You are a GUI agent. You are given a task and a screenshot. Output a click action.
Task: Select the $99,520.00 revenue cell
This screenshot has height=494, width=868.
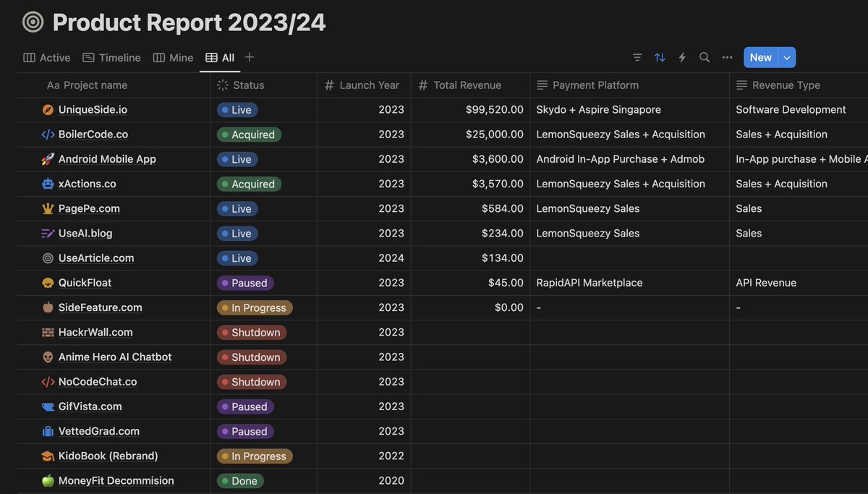pyautogui.click(x=470, y=110)
